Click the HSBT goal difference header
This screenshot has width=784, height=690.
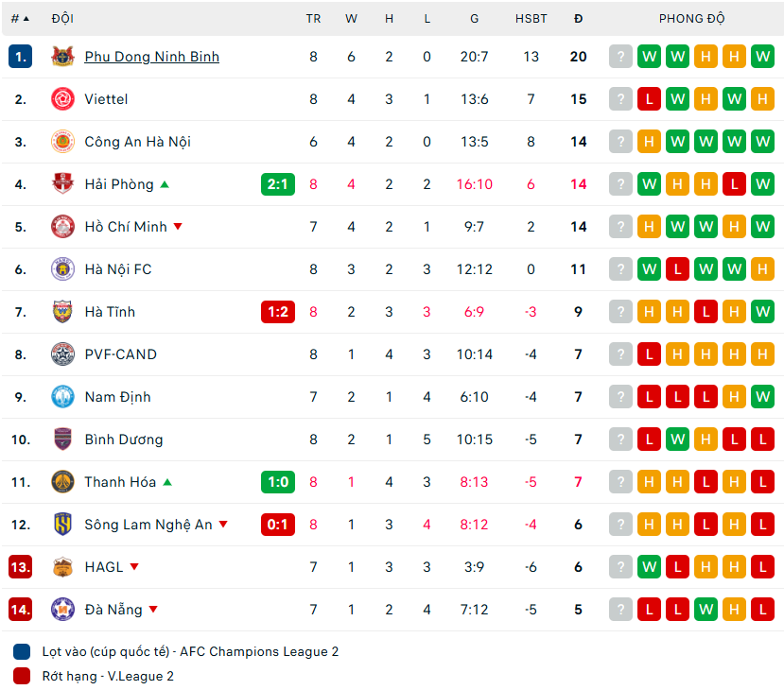[x=531, y=19]
